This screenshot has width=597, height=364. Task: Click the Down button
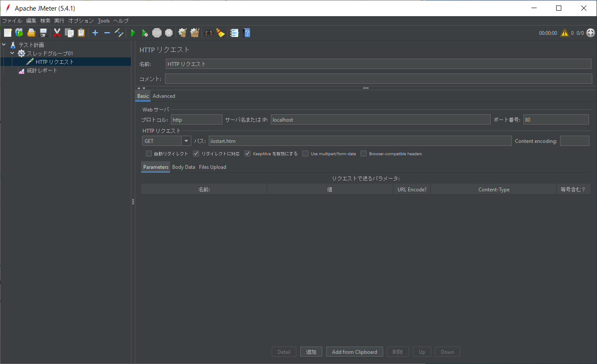point(447,352)
